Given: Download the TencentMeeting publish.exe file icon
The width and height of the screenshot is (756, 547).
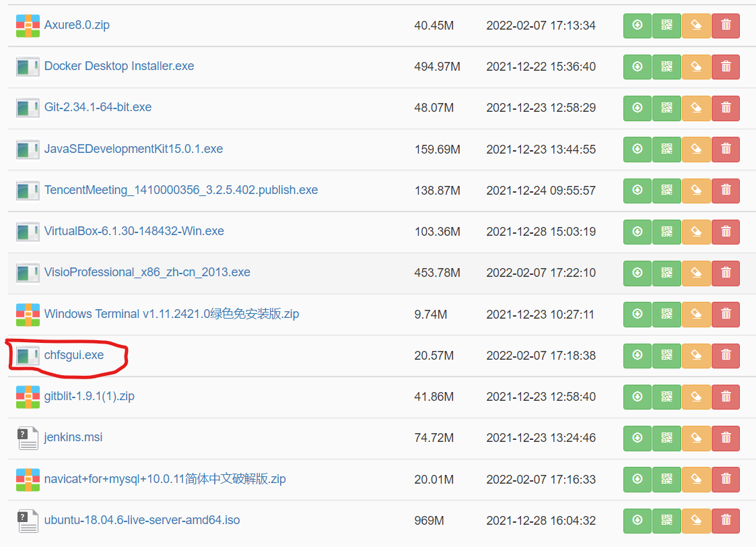Looking at the screenshot, I should tap(638, 191).
